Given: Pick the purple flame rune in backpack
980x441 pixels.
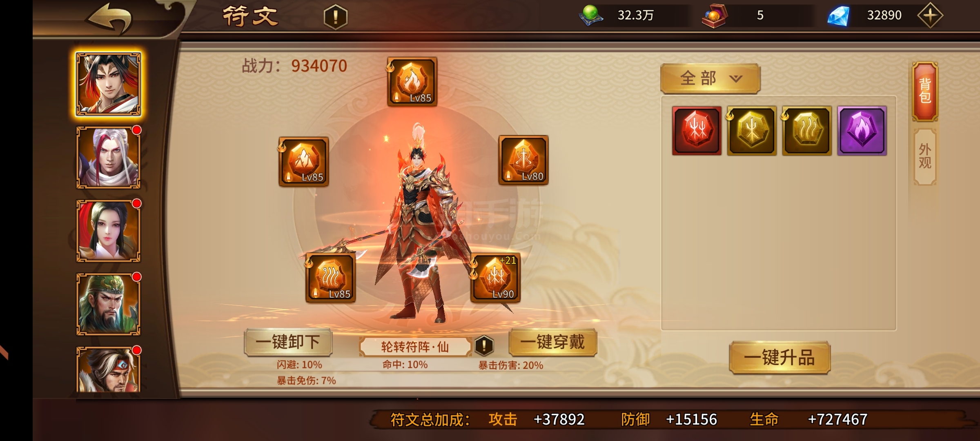Looking at the screenshot, I should [862, 131].
